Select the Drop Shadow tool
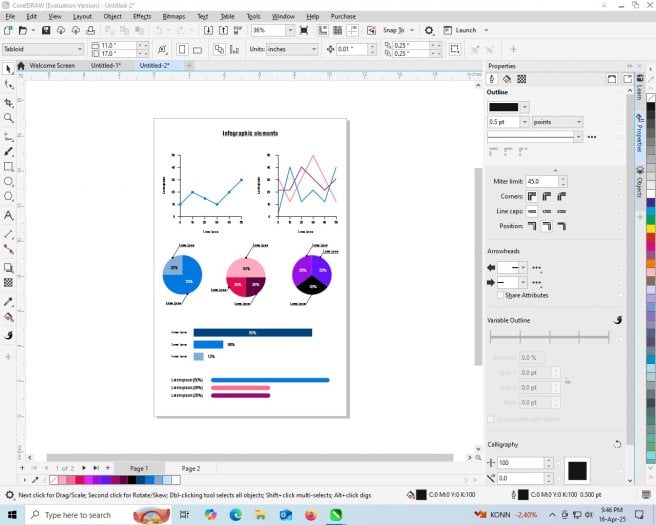Viewport: 656px width, 525px height. pos(8,267)
